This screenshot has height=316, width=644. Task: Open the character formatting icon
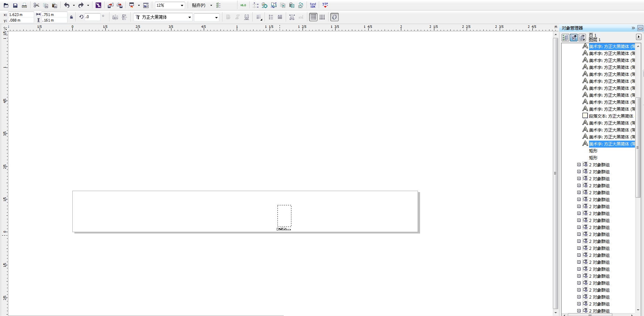[x=292, y=17]
